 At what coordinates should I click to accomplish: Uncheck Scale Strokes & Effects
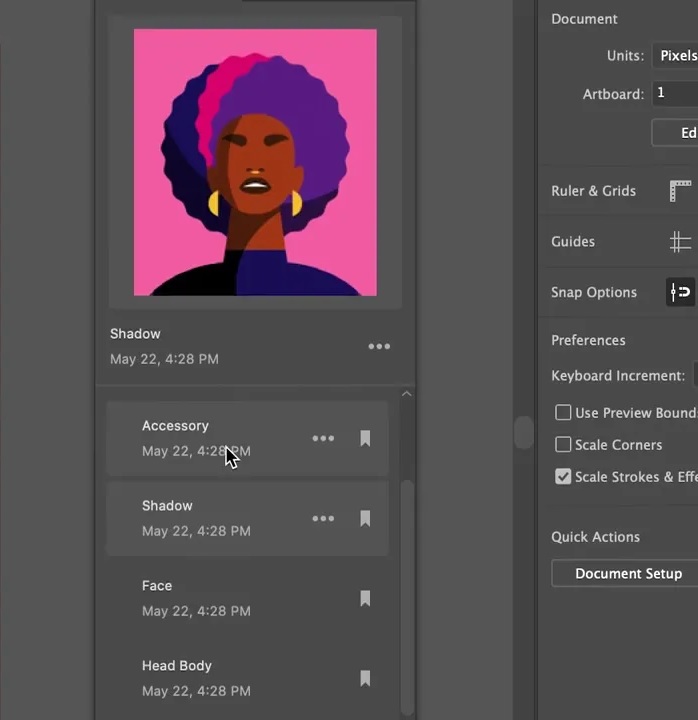click(563, 477)
